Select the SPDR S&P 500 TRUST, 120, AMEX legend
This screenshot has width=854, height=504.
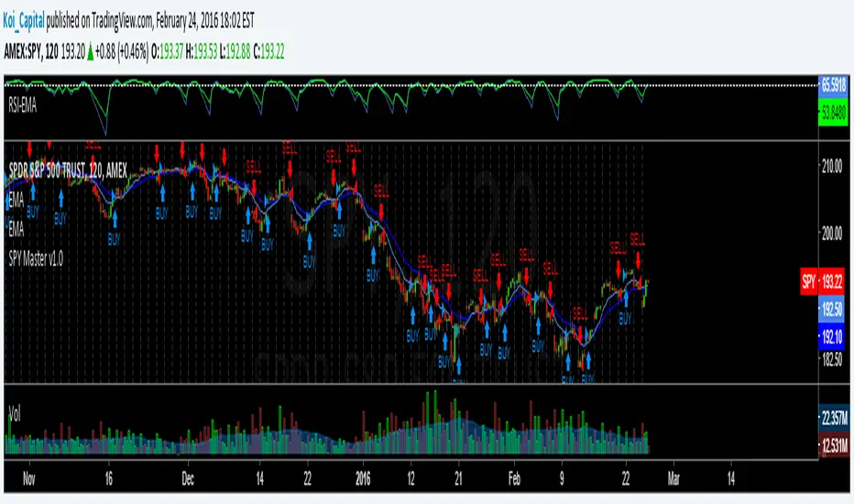click(68, 171)
